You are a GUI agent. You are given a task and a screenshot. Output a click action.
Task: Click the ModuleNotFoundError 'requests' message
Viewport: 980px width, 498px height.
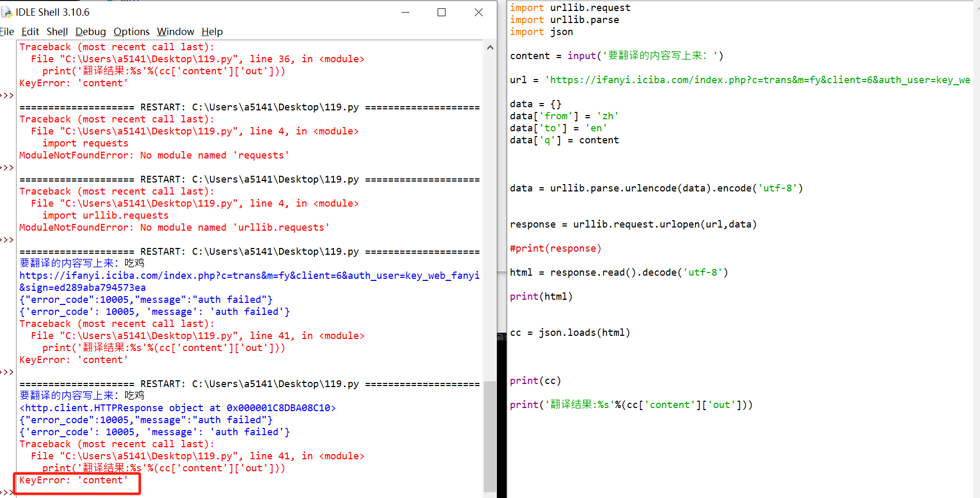tap(154, 155)
